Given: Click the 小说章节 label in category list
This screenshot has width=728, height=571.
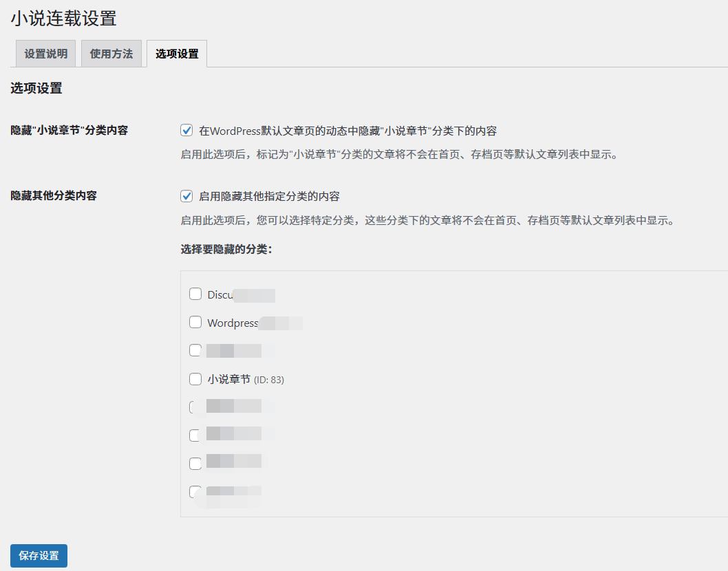Looking at the screenshot, I should coord(229,379).
